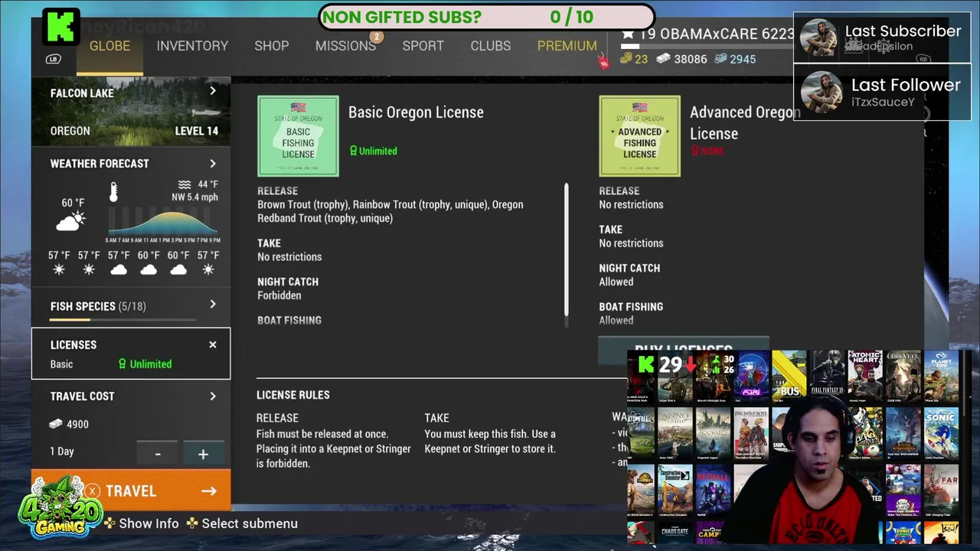980x551 pixels.
Task: Switch to the GLOBE tab
Action: pyautogui.click(x=109, y=46)
